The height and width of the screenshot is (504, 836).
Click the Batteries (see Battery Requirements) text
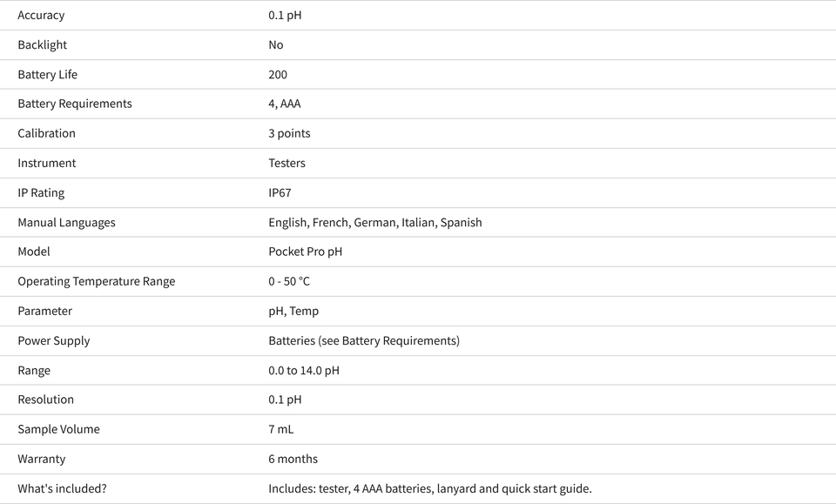click(364, 341)
